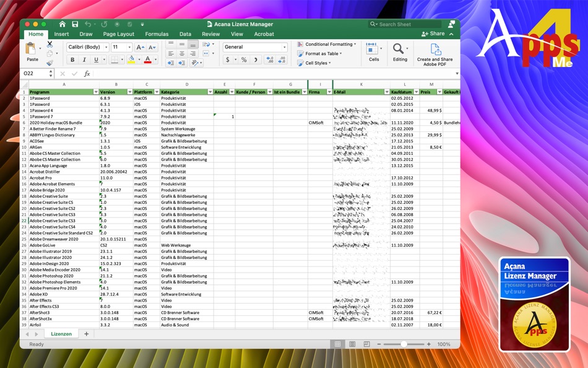Image resolution: width=588 pixels, height=368 pixels.
Task: Apply borders to cells
Action: pos(115,59)
